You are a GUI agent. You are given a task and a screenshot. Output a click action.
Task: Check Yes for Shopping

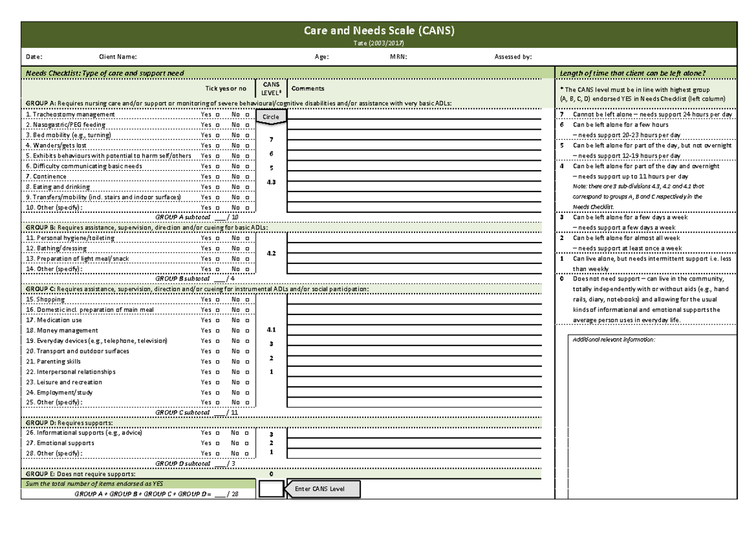pyautogui.click(x=217, y=299)
